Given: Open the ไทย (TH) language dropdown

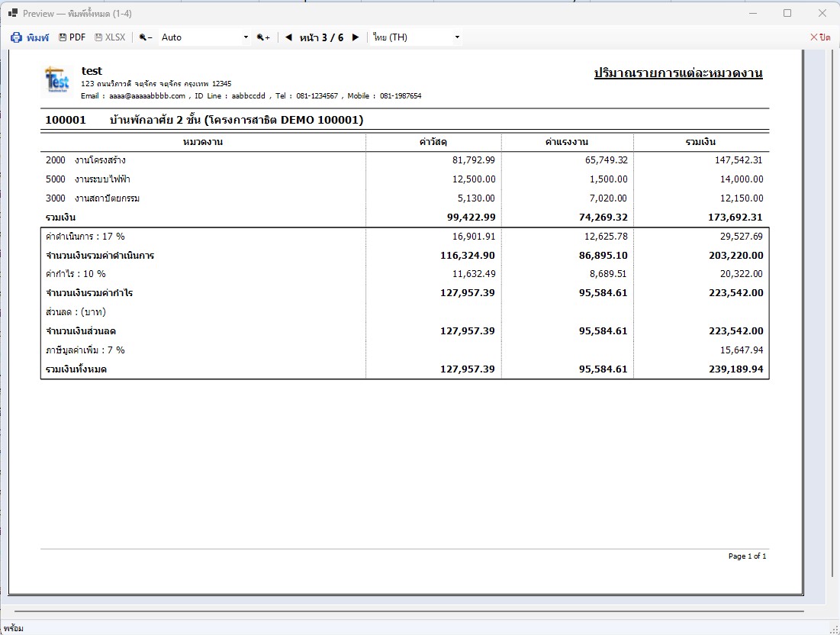Looking at the screenshot, I should pyautogui.click(x=416, y=37).
